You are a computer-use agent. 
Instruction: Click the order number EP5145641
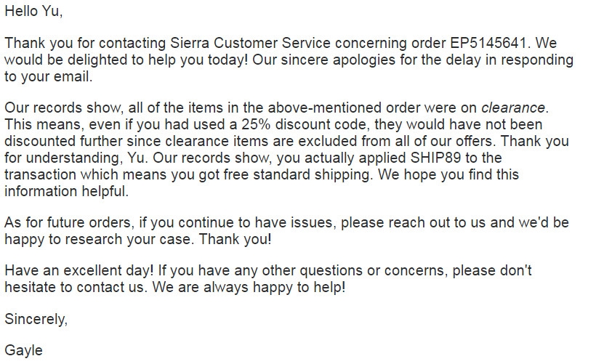(489, 43)
